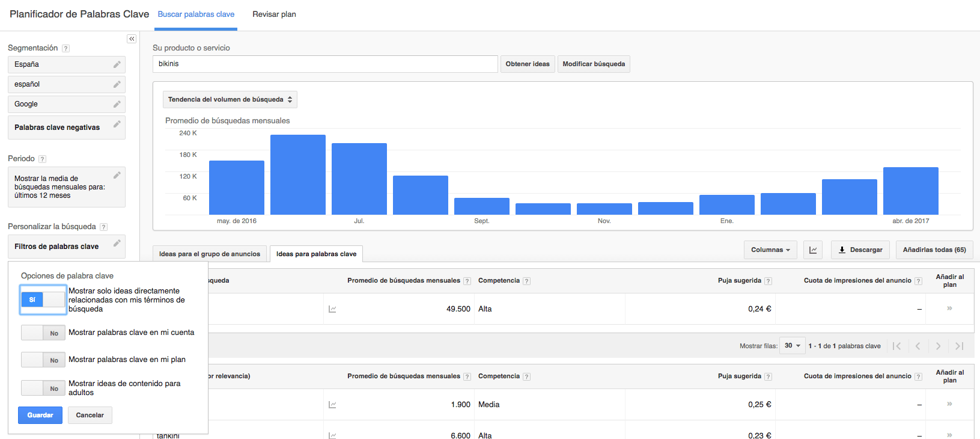Viewport: 980px width, 439px height.
Task: Edit the español language setting pencil
Action: tap(117, 84)
